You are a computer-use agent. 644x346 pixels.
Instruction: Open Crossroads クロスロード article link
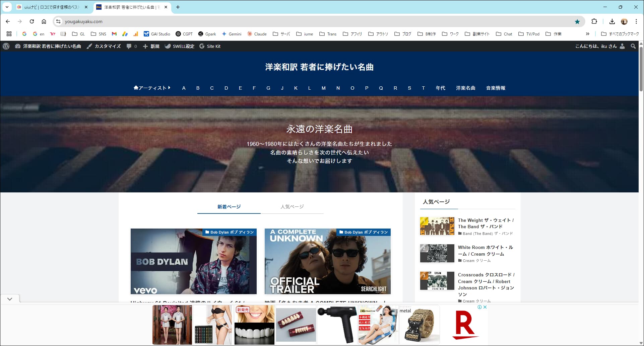pyautogui.click(x=486, y=284)
